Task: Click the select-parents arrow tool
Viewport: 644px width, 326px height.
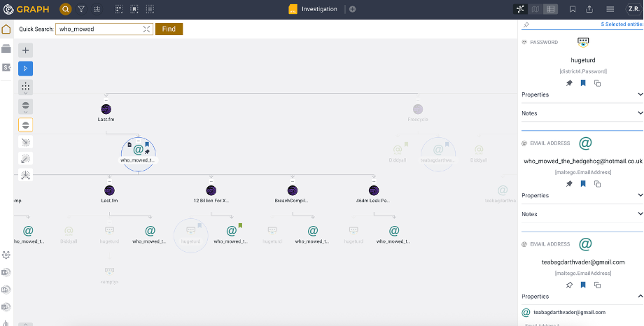Action: 25,159
